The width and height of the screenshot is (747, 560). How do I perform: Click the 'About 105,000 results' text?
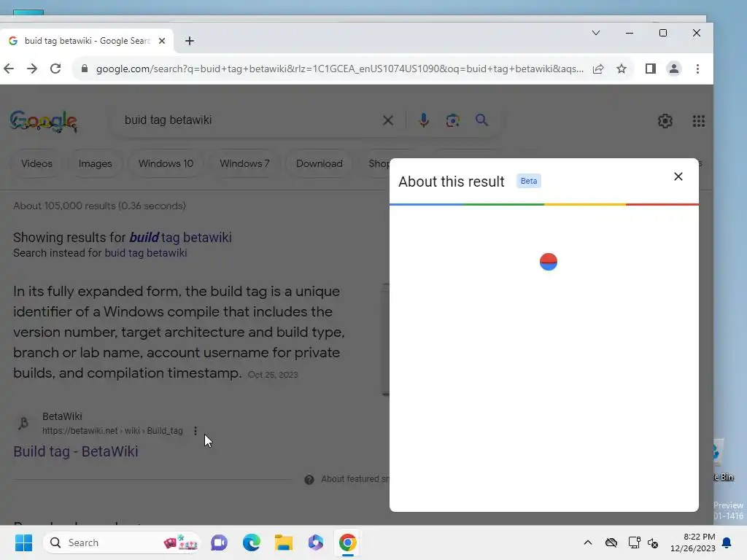99,206
